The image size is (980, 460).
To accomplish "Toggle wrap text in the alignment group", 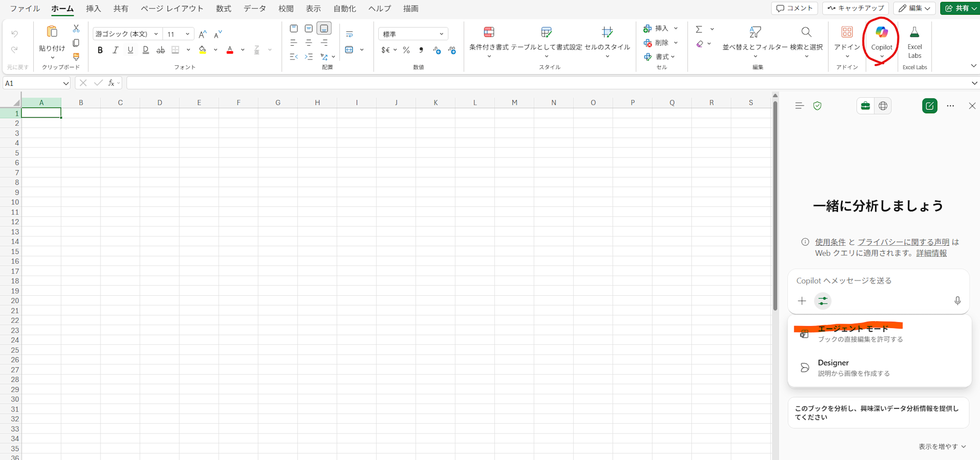I will pos(349,34).
